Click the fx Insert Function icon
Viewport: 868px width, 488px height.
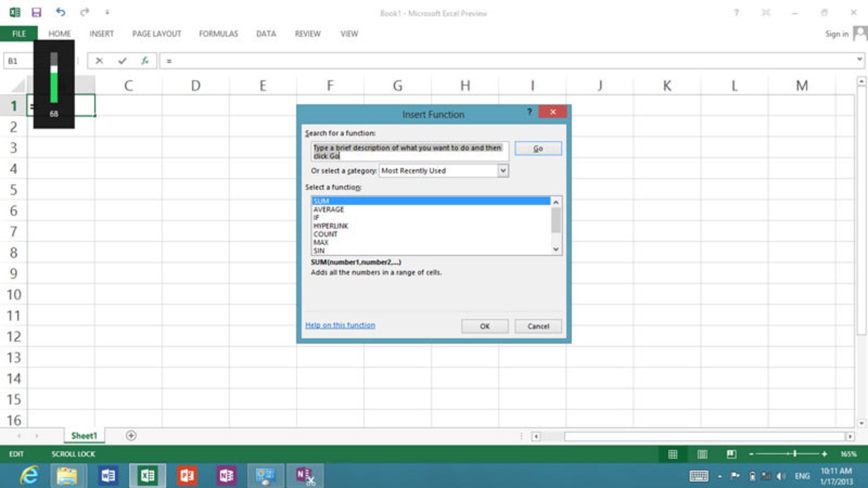[145, 61]
